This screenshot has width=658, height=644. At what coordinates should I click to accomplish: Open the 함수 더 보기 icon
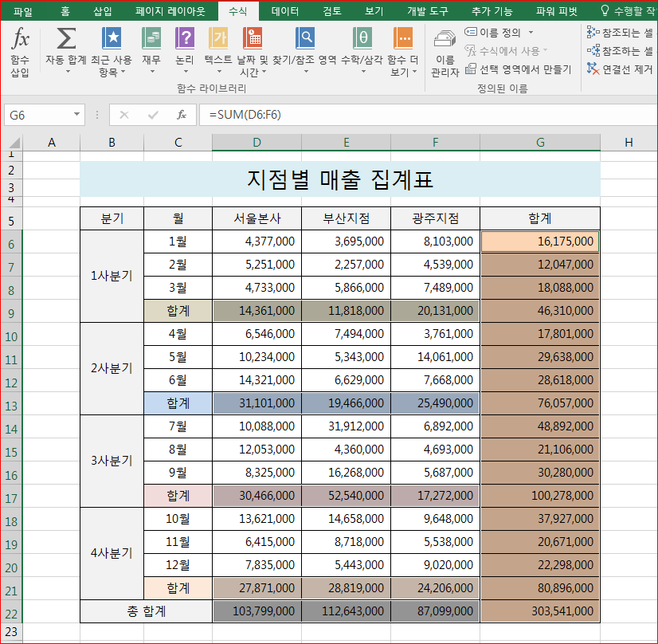[x=403, y=38]
